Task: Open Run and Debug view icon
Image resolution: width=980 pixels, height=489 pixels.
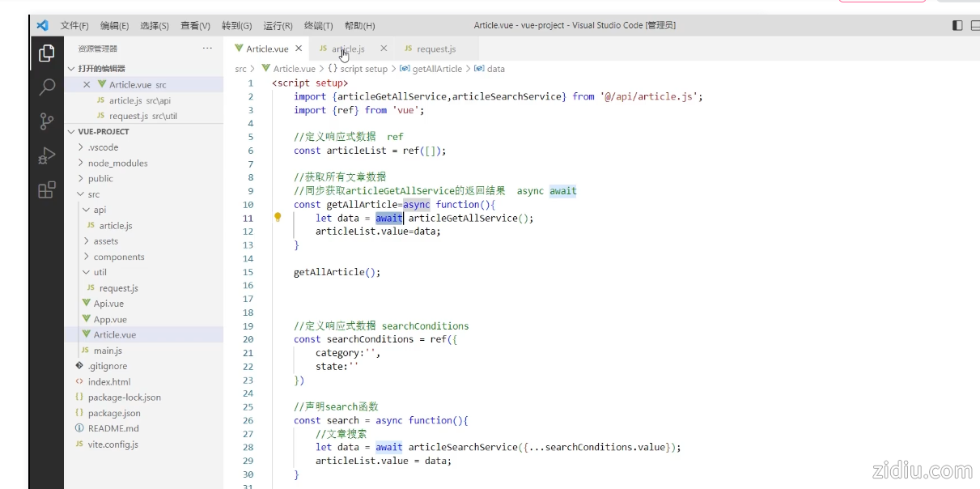Action: [x=47, y=155]
